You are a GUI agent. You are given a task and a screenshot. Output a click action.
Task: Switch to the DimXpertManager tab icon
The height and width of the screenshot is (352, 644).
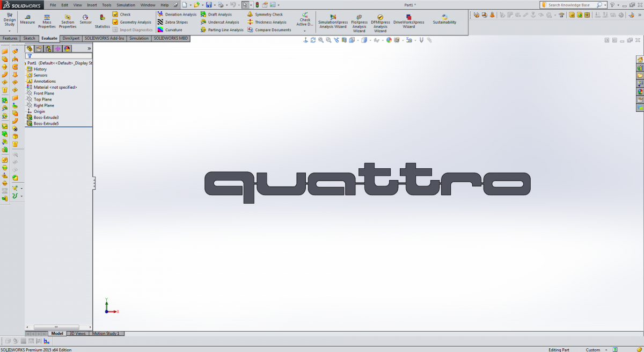click(57, 48)
